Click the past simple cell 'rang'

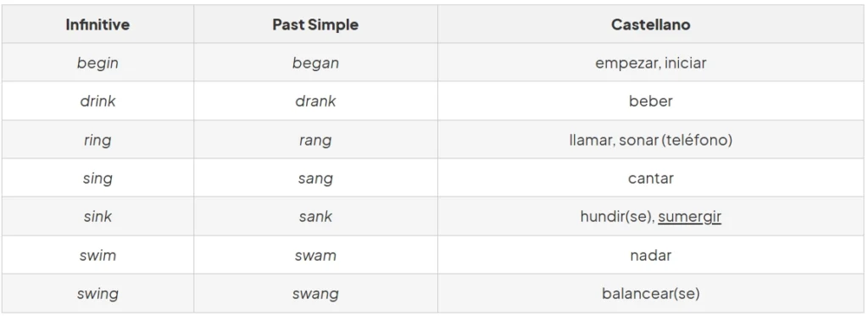[x=315, y=140]
